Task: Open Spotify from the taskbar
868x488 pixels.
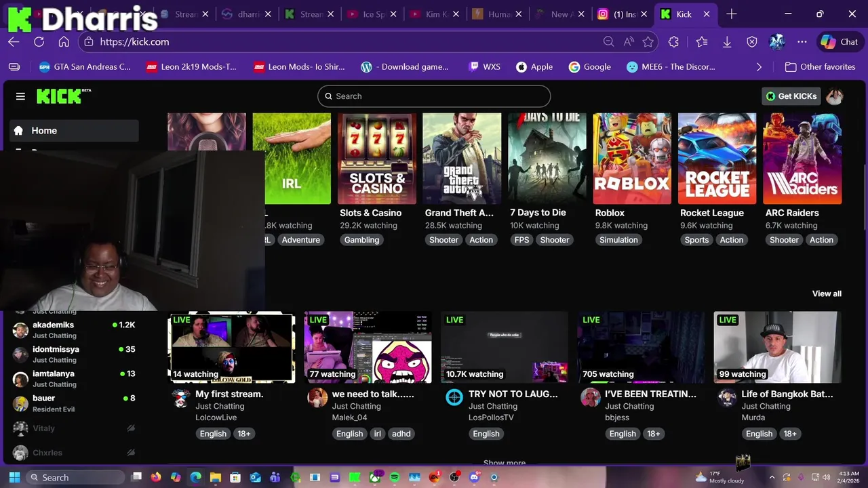Action: 395,477
